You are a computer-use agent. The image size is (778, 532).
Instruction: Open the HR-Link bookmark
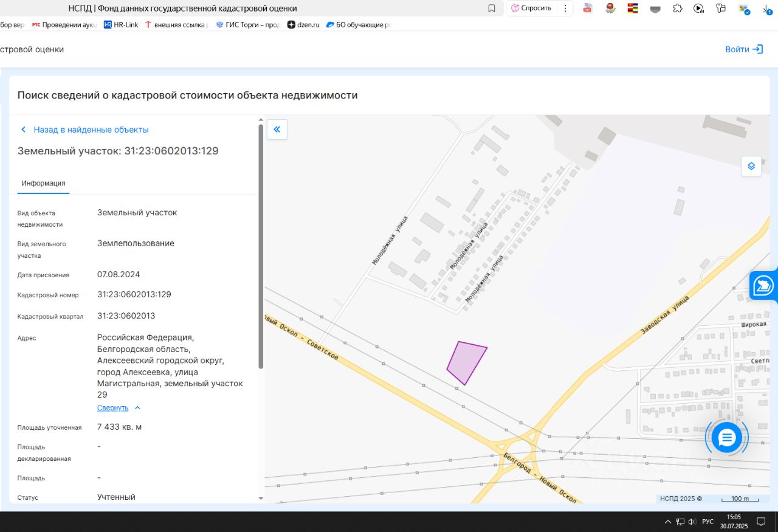[x=121, y=25]
